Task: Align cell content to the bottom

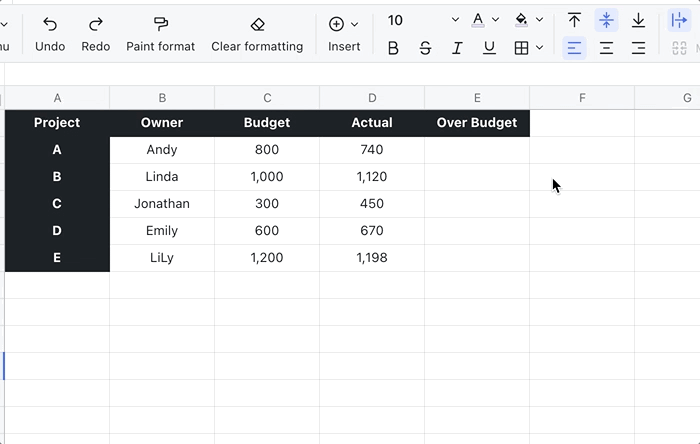Action: (x=638, y=20)
